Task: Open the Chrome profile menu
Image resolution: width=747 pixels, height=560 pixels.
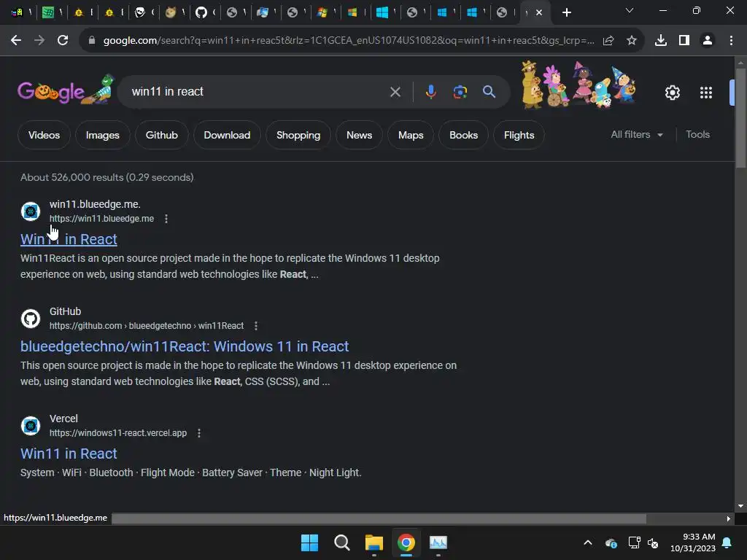Action: (x=708, y=41)
